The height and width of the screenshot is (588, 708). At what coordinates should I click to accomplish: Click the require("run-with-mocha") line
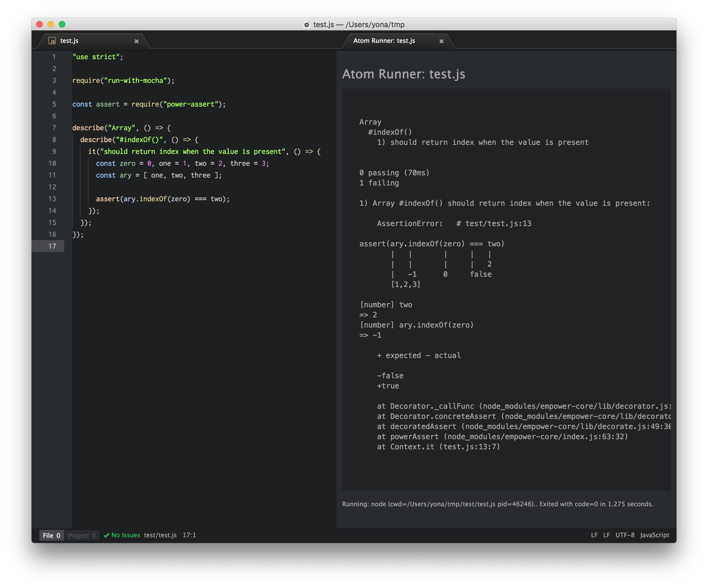pyautogui.click(x=123, y=81)
